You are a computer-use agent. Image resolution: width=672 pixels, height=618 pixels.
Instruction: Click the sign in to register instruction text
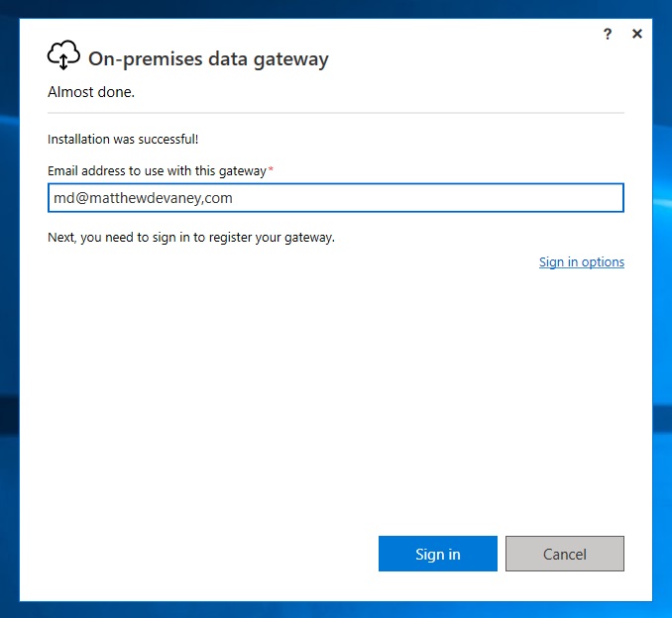(x=191, y=238)
